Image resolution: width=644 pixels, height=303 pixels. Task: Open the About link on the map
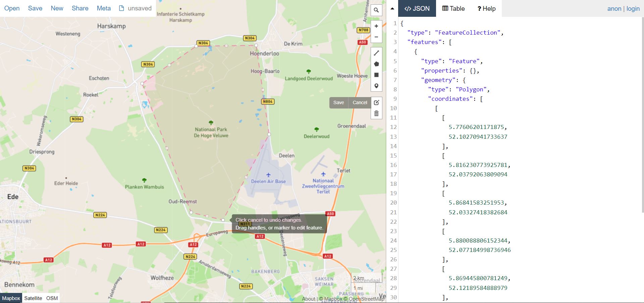(x=309, y=299)
